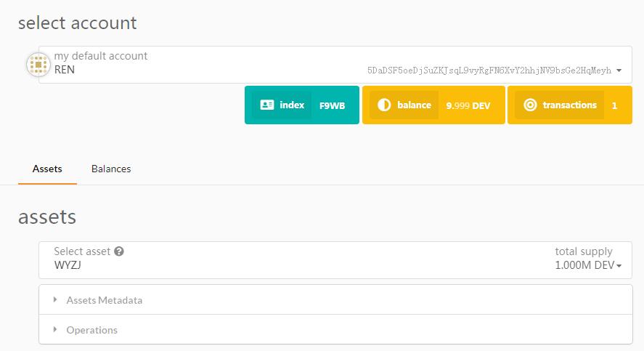Click the help icon beside Select asset
The height and width of the screenshot is (351, 644).
pyautogui.click(x=119, y=251)
